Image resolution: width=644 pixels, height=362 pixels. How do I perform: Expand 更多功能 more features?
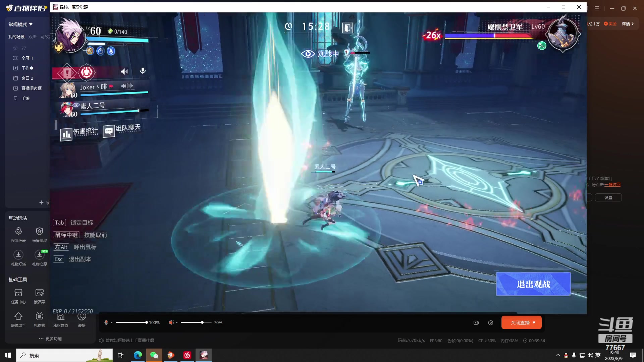(x=50, y=339)
